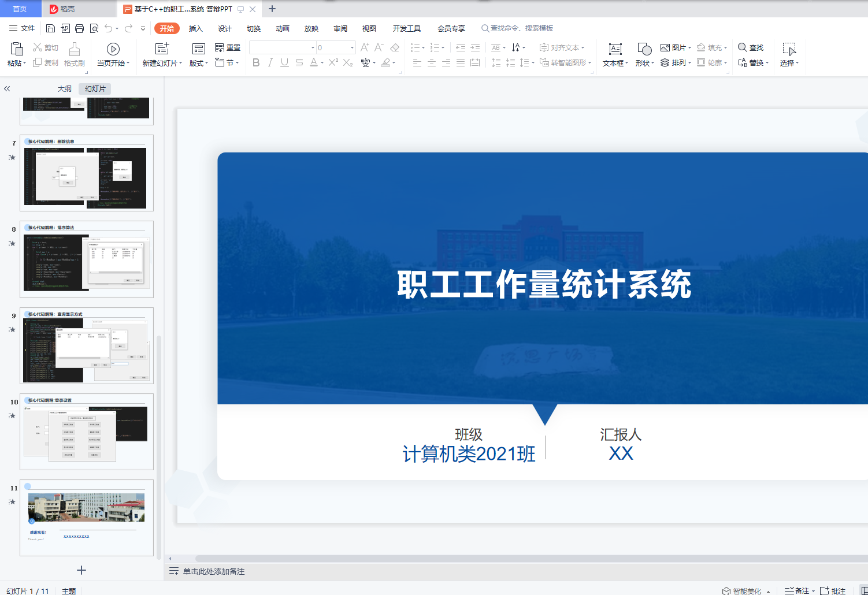Click 对齐文本 align text icon
868x595 pixels.
[x=562, y=47]
